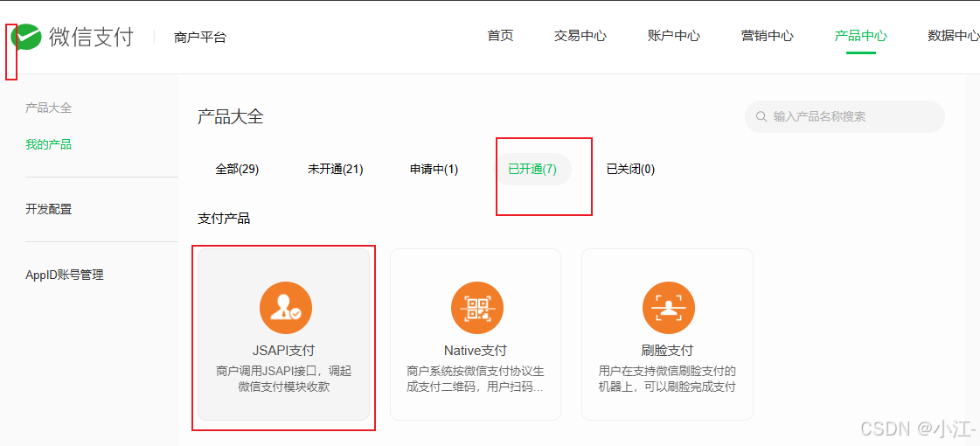This screenshot has height=446, width=980.
Task: Open 我的产品 in the sidebar
Action: [48, 144]
